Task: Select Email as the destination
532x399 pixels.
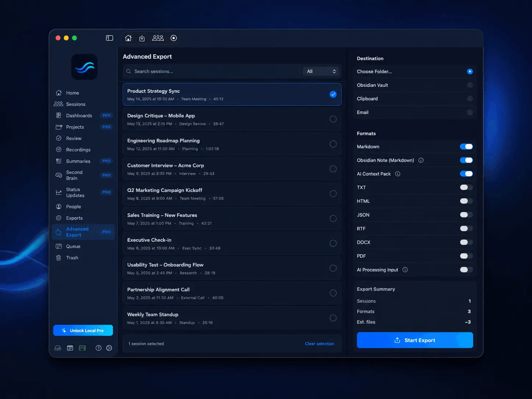Action: tap(470, 112)
